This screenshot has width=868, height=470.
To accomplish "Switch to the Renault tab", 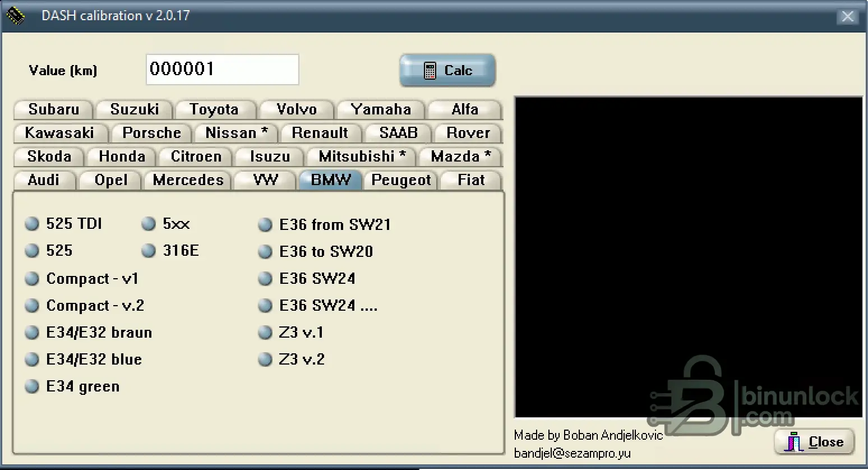I will (x=320, y=133).
